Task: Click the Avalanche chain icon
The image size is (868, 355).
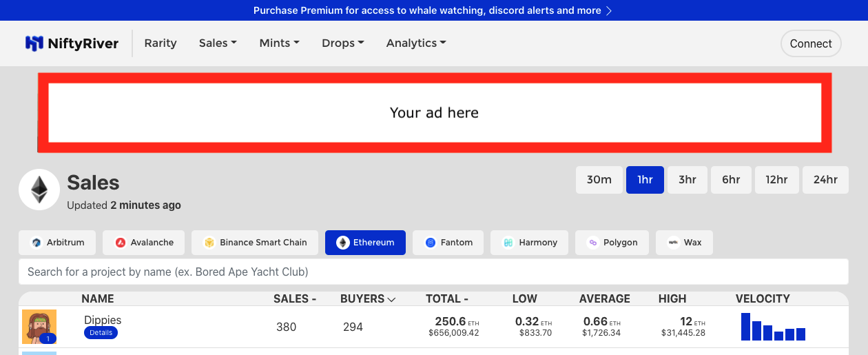Action: pos(121,243)
